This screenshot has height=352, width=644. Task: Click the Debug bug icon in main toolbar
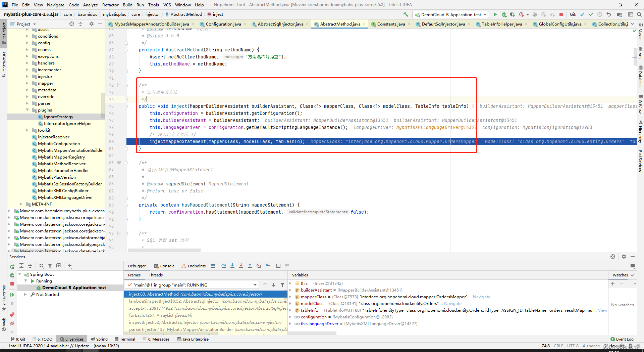(x=504, y=14)
